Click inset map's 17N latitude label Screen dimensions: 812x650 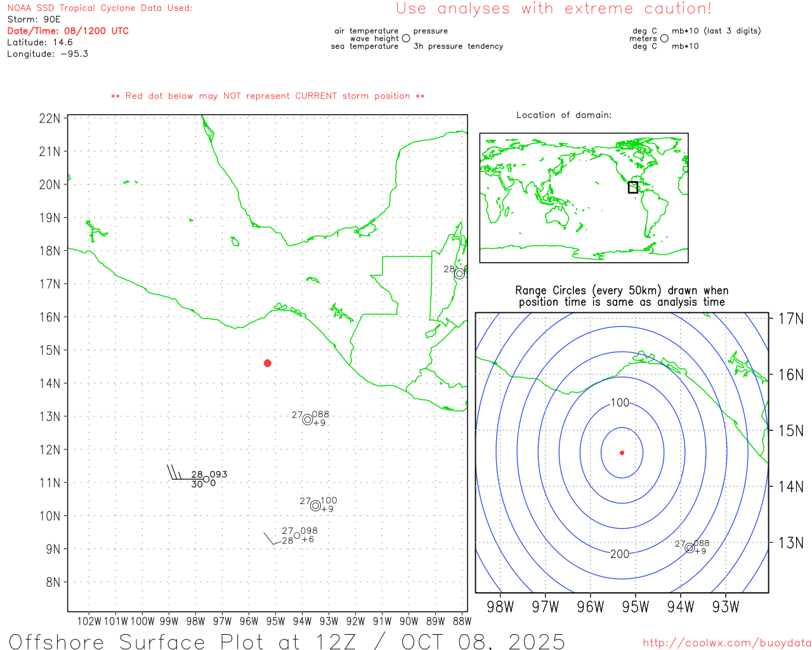click(791, 319)
